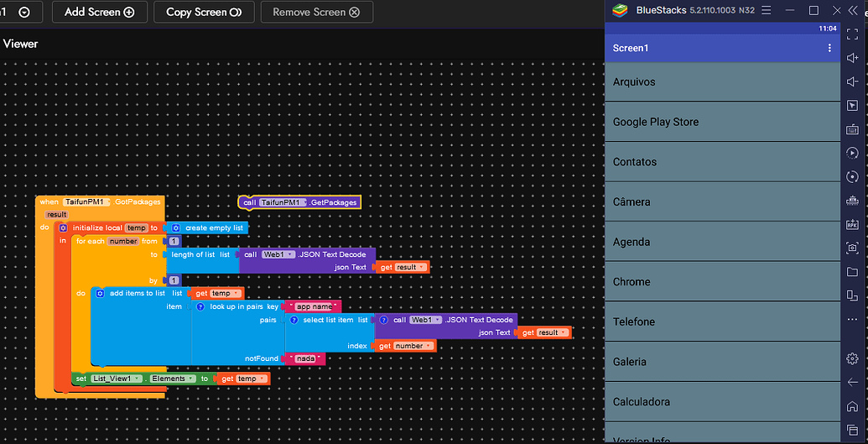868x444 pixels.
Task: Click the 'number' variable name in for each block
Action: (123, 241)
